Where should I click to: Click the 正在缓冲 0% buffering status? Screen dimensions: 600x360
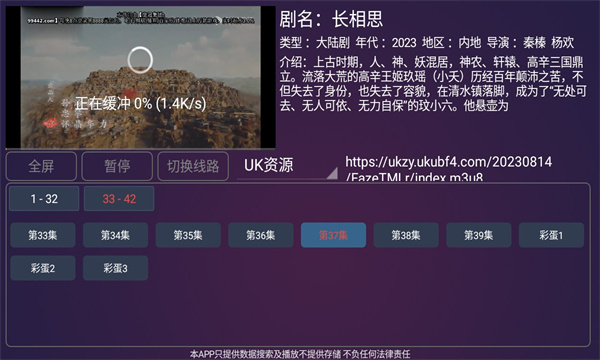pos(140,103)
